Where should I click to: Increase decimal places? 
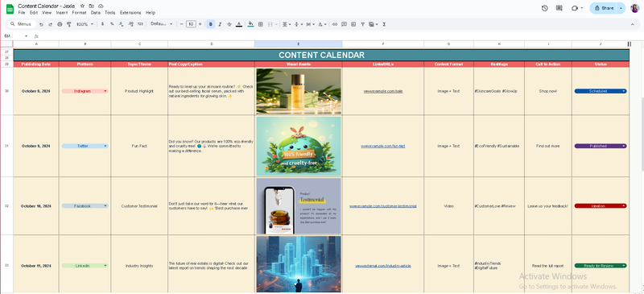click(x=130, y=24)
